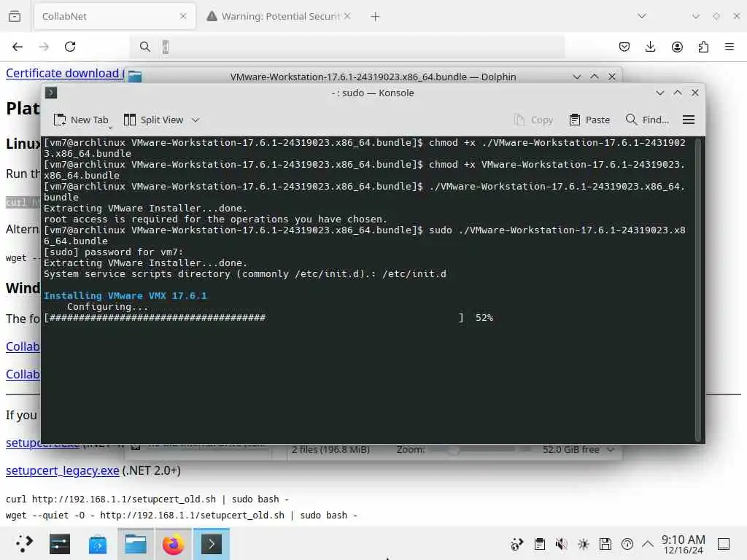This screenshot has width=747, height=560.
Task: Minimize the Dolphin window
Action: [x=577, y=77]
